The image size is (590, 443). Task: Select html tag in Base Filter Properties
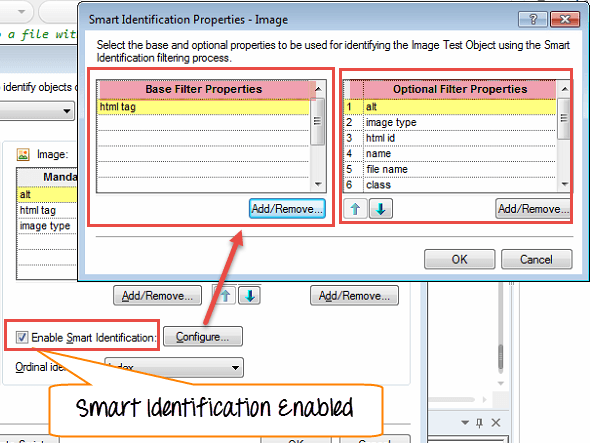pyautogui.click(x=203, y=107)
